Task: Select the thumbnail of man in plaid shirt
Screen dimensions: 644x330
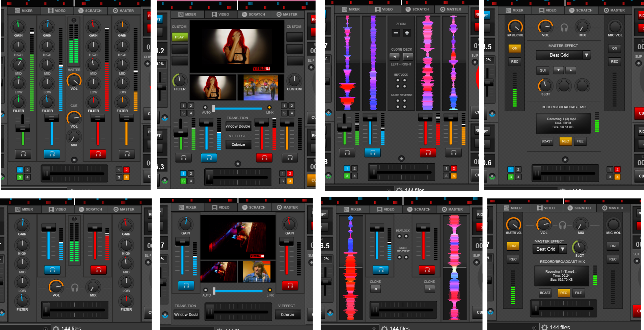Action: [x=257, y=272]
